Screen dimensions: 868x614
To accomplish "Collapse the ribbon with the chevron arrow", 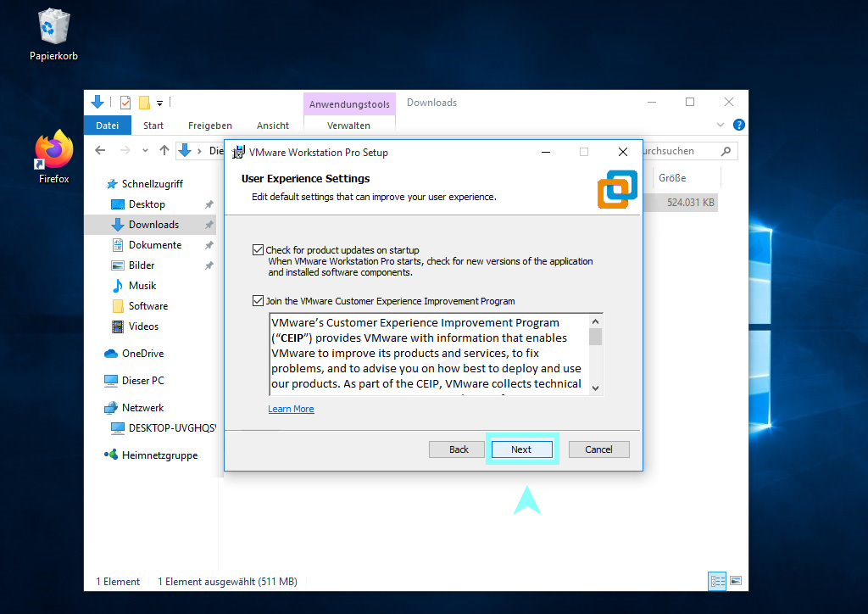I will point(720,125).
